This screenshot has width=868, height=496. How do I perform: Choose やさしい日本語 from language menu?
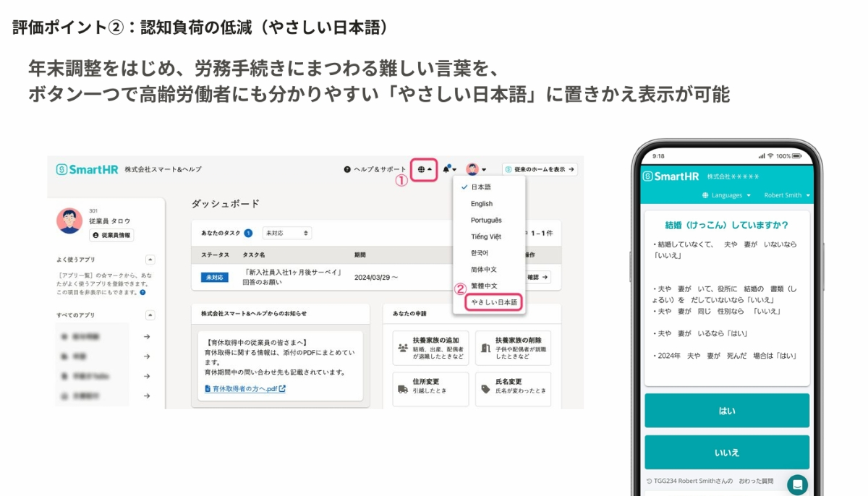493,302
